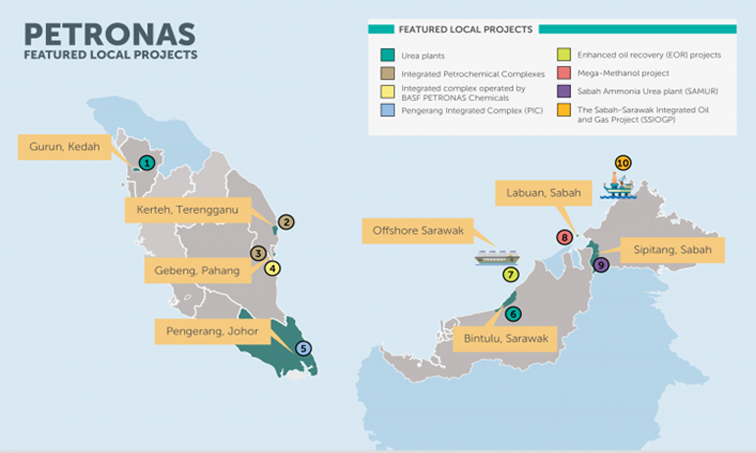756x453 pixels.
Task: Click the lime marker number 7
Action: click(x=511, y=275)
